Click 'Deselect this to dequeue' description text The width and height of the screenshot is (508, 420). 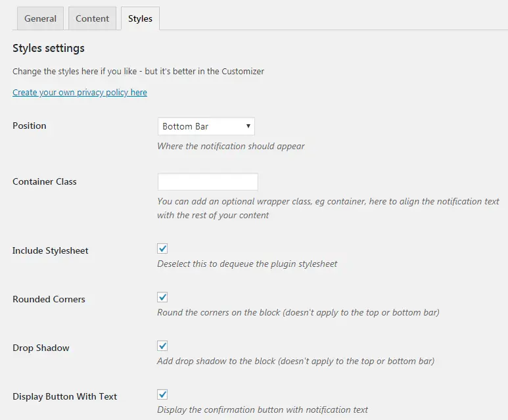point(247,264)
